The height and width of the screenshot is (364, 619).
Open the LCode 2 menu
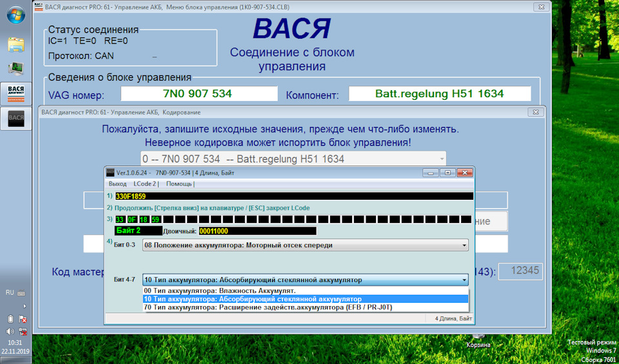(x=145, y=184)
